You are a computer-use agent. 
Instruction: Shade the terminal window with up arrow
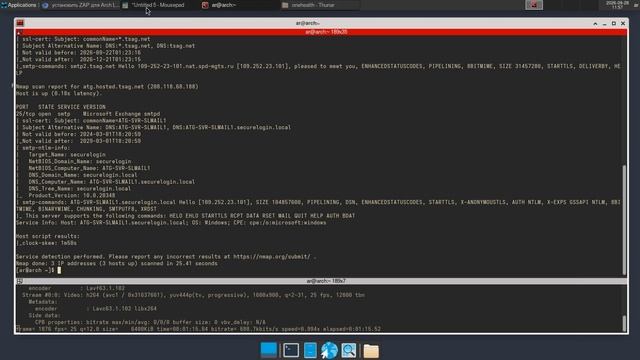pyautogui.click(x=595, y=24)
